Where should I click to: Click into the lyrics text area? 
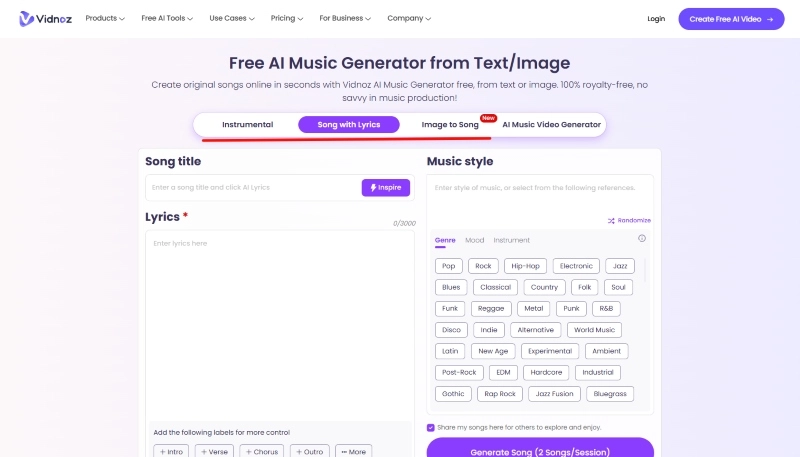[x=280, y=325]
